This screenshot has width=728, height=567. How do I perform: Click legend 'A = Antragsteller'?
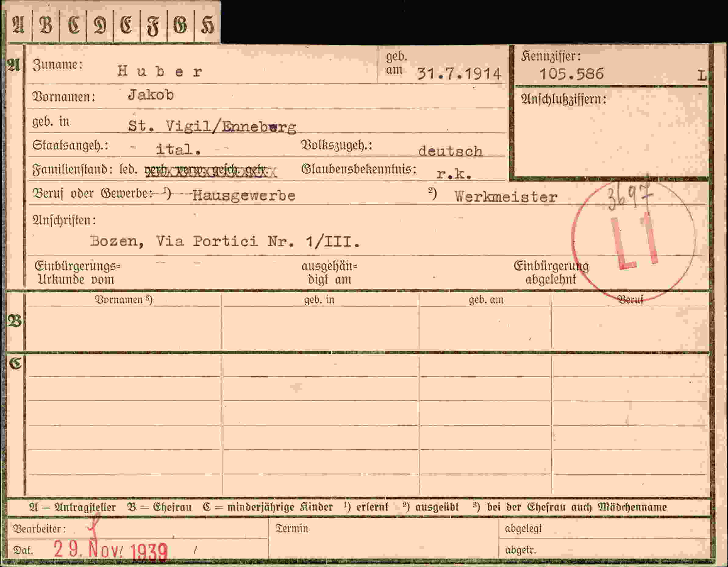(x=72, y=507)
